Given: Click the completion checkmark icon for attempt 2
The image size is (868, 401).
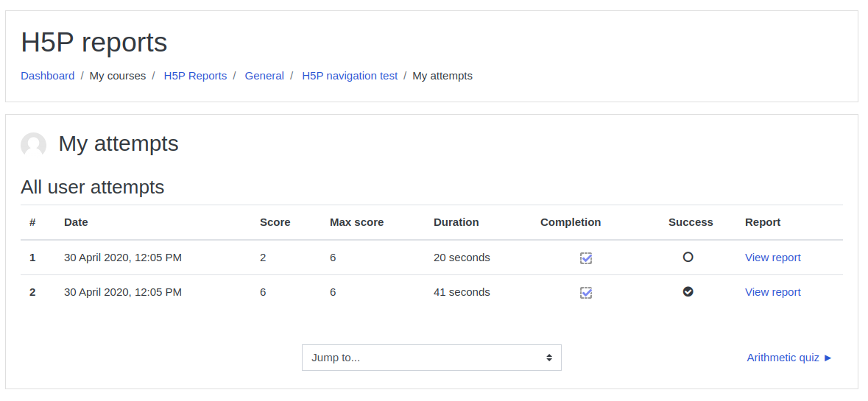Looking at the screenshot, I should pos(586,293).
